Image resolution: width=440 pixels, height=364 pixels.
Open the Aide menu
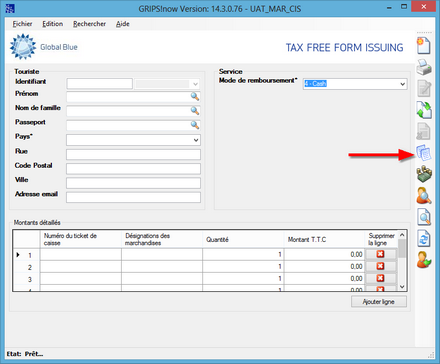[x=123, y=24]
